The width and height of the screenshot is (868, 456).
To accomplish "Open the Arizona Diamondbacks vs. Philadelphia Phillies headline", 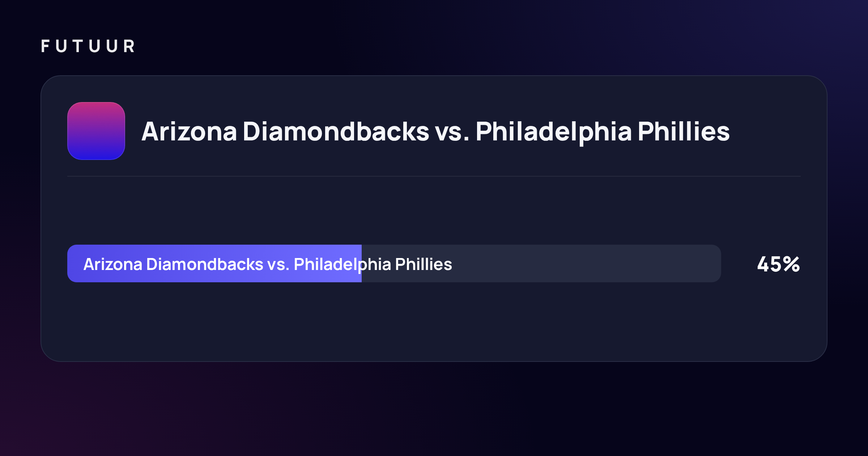I will 435,132.
